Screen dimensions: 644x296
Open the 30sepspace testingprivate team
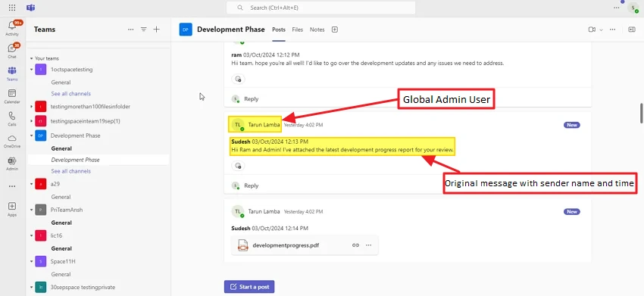pyautogui.click(x=83, y=288)
